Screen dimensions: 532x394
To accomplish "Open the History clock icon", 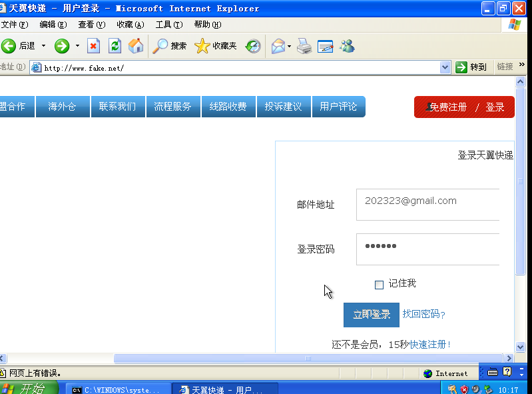I will [253, 46].
